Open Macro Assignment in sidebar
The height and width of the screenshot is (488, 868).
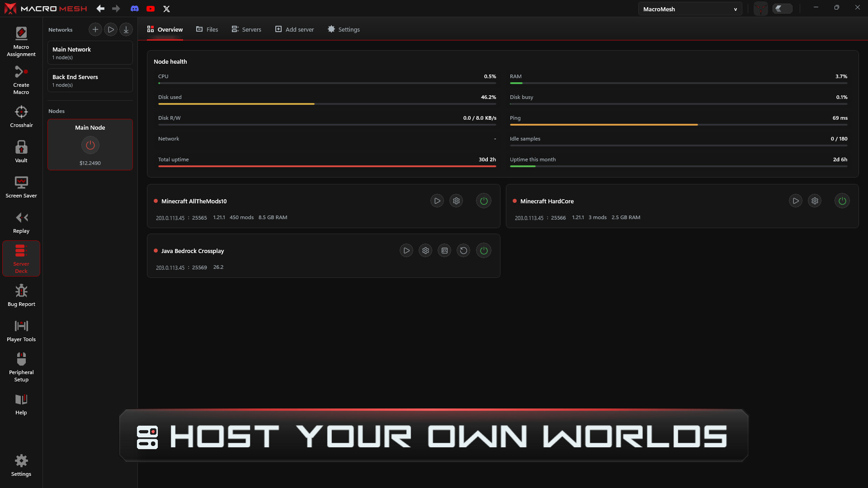click(x=21, y=42)
